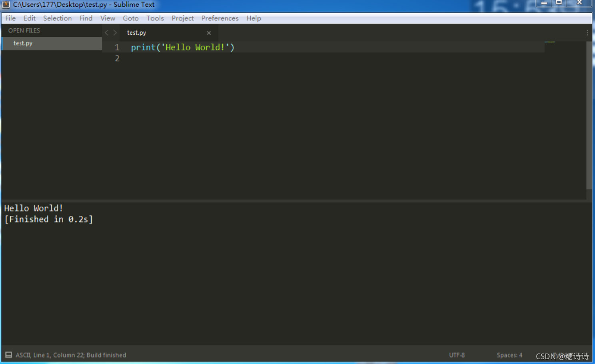Image resolution: width=595 pixels, height=364 pixels.
Task: Open the Project menu
Action: pos(182,18)
